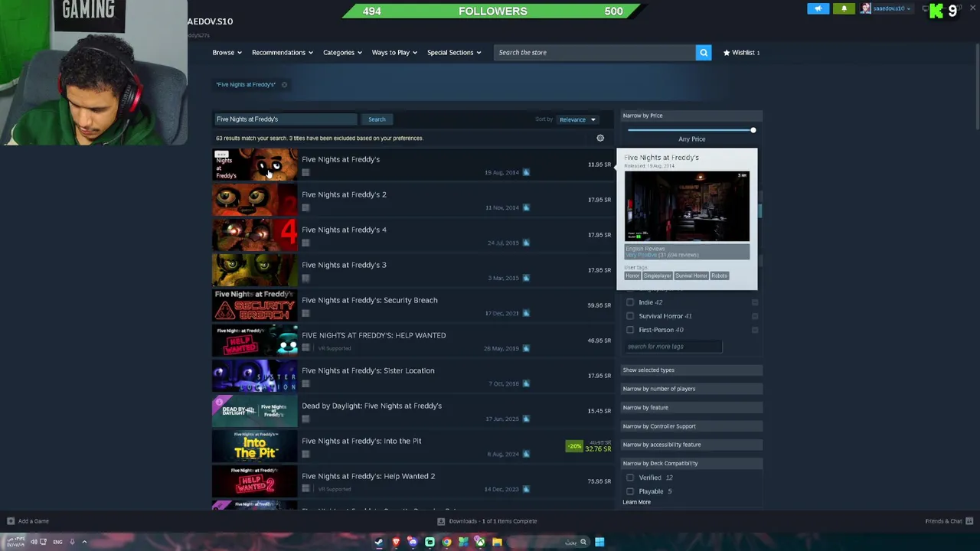This screenshot has height=551, width=980.
Task: Click the Windows icon on Security Breach row
Action: point(526,313)
